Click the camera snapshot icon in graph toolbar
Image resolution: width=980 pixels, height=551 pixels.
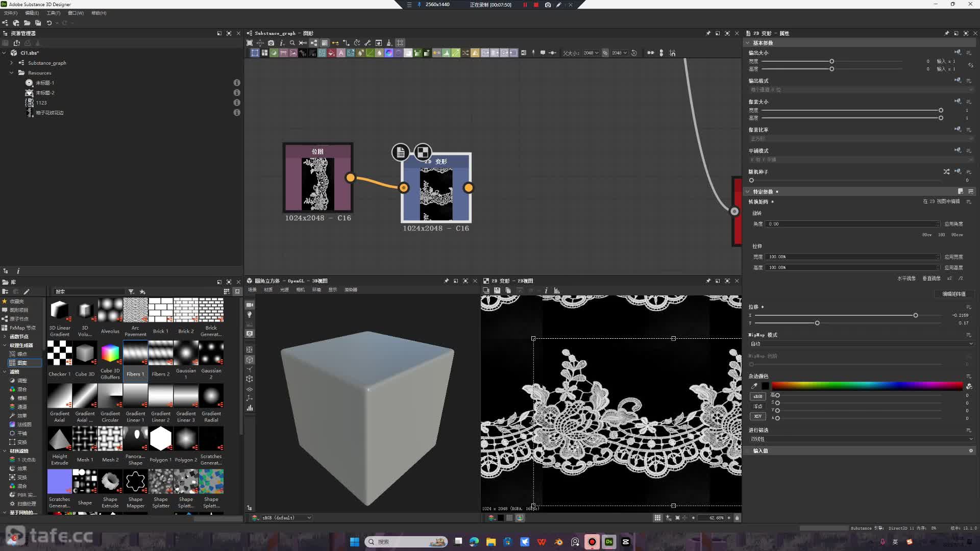(x=271, y=43)
